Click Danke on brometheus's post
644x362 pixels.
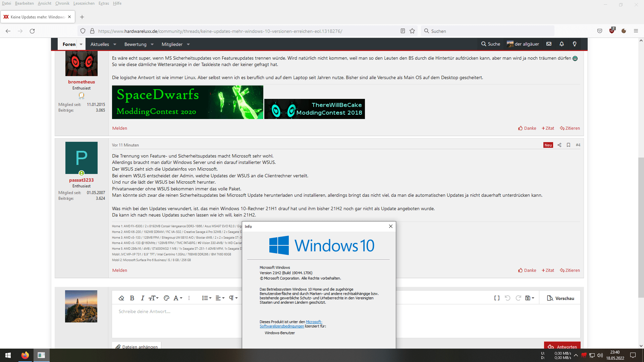pyautogui.click(x=527, y=128)
